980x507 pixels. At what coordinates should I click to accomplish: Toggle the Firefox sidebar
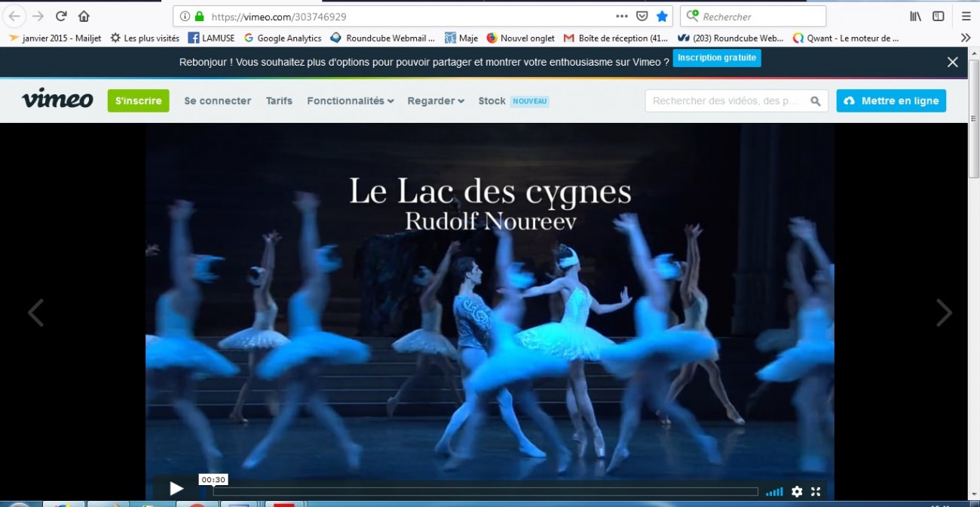[x=939, y=16]
